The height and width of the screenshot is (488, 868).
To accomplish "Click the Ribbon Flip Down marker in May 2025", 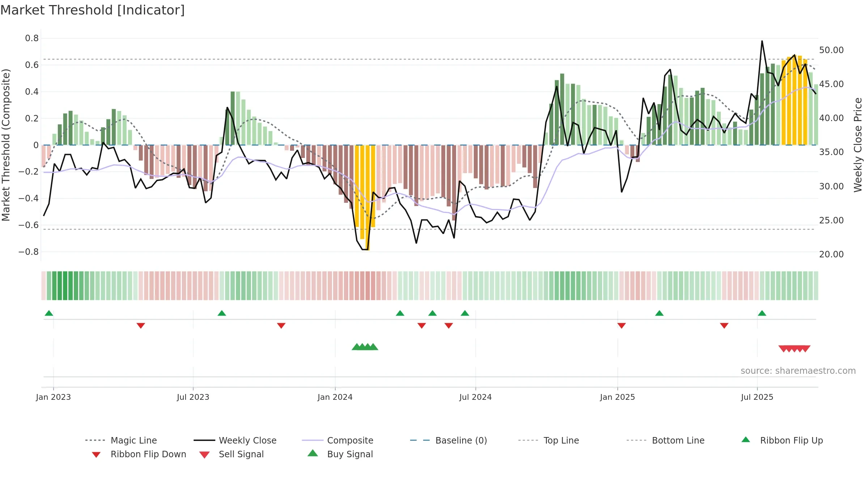I will click(x=724, y=326).
